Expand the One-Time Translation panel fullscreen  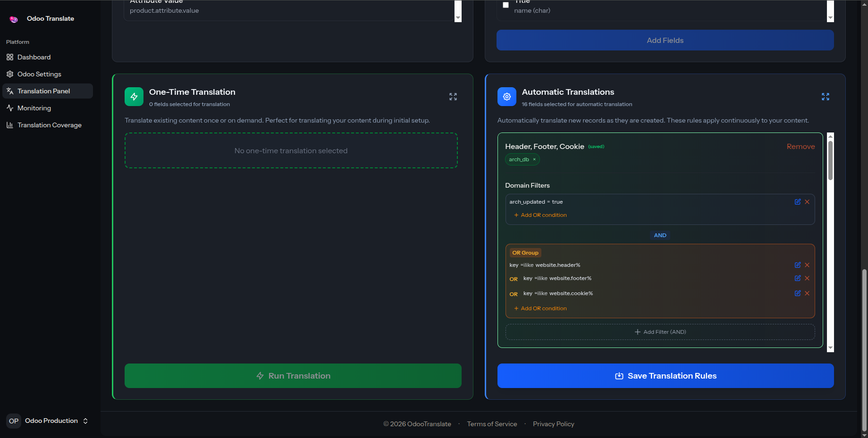point(453,97)
